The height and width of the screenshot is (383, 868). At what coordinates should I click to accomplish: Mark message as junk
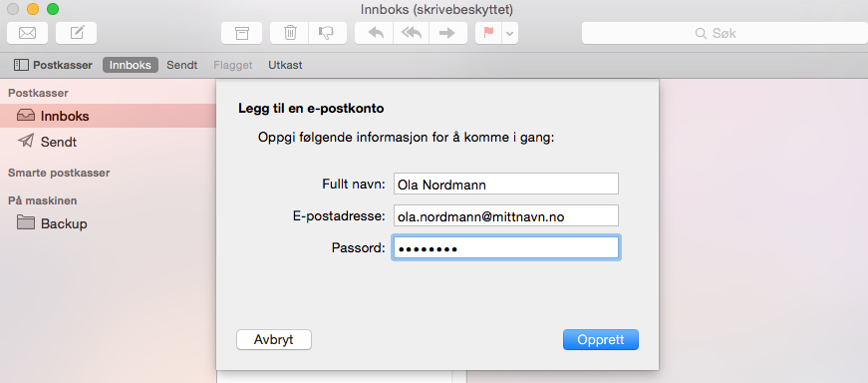click(328, 33)
